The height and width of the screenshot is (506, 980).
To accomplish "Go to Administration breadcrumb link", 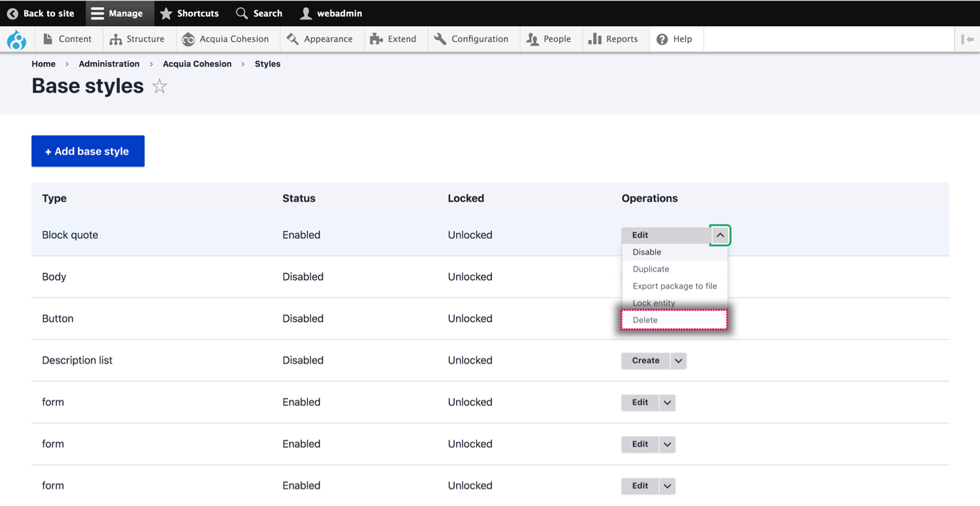I will point(109,64).
